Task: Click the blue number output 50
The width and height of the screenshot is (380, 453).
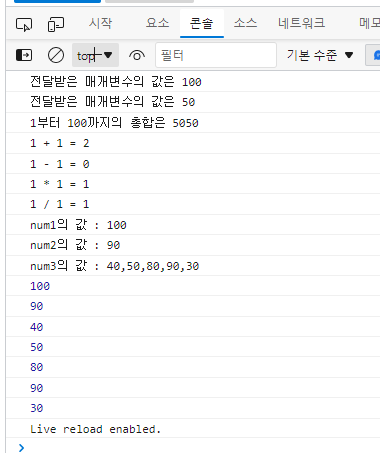Action: [x=37, y=347]
